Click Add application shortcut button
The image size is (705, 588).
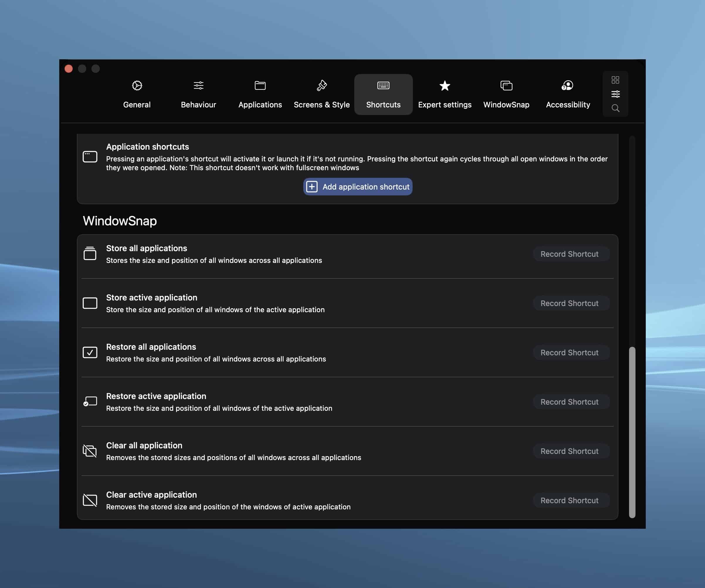(x=357, y=187)
